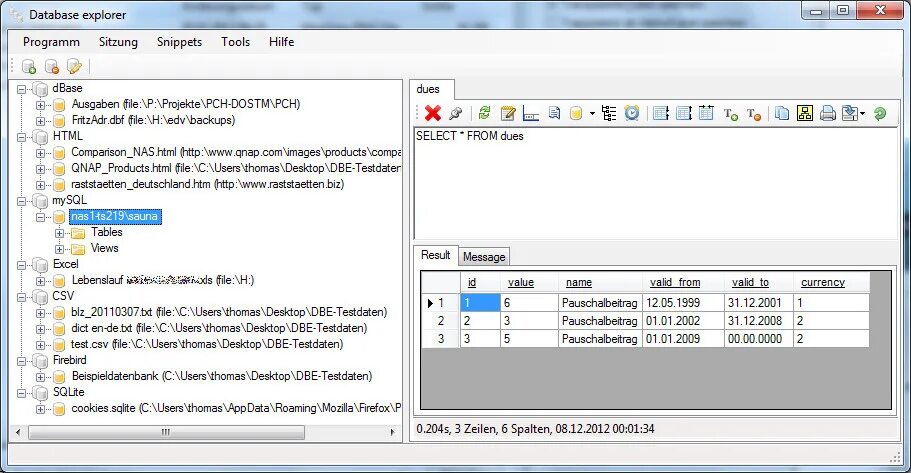Viewport: 911px width, 473px height.
Task: Click the document pages icon next to ruler
Action: coord(554,113)
